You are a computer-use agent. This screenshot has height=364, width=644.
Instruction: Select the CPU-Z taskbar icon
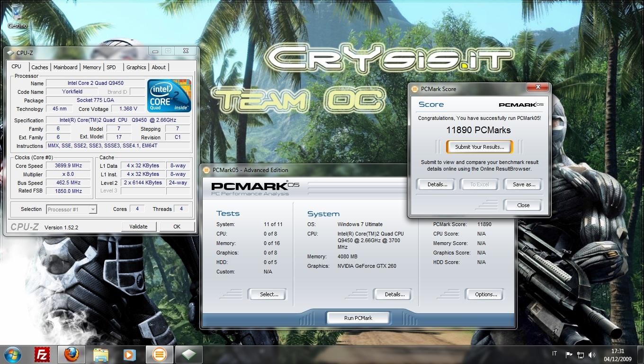pyautogui.click(x=189, y=355)
